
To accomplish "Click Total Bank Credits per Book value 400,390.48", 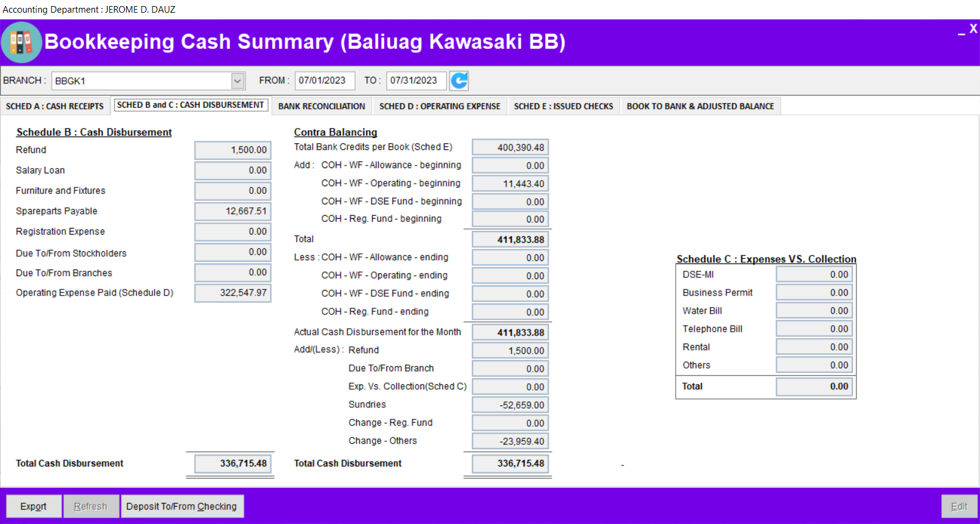I will click(511, 147).
